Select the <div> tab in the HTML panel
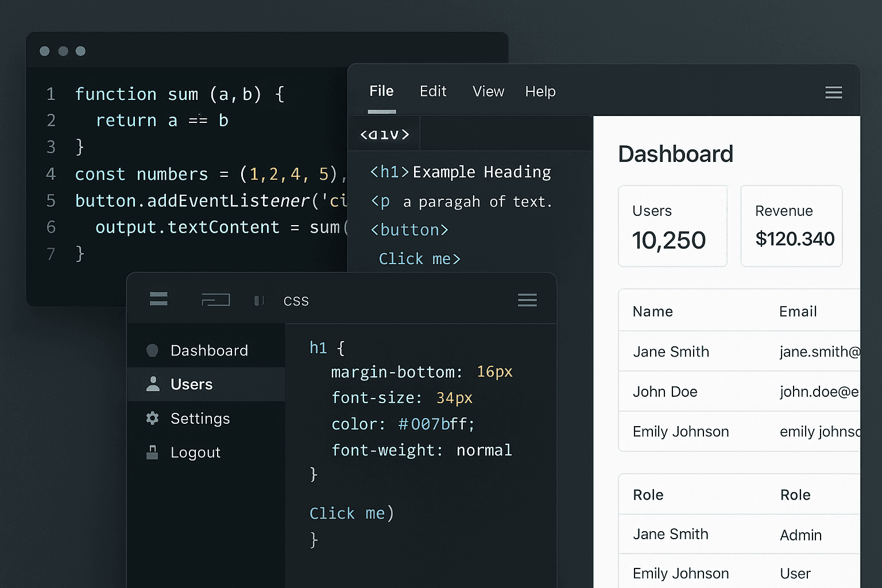This screenshot has width=882, height=588. [x=385, y=134]
